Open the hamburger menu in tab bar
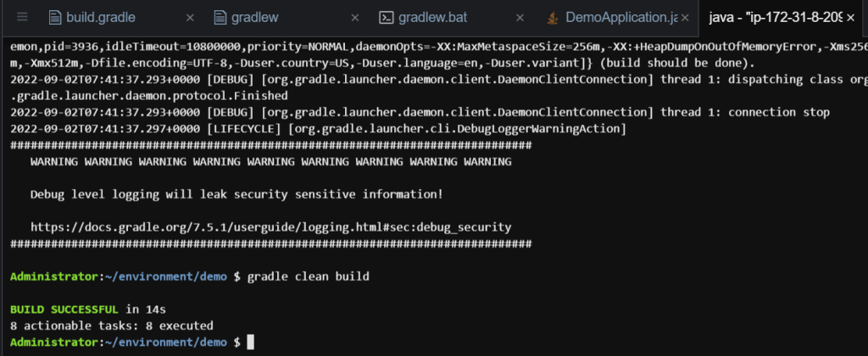Screen dimensions: 868x356 21,17
